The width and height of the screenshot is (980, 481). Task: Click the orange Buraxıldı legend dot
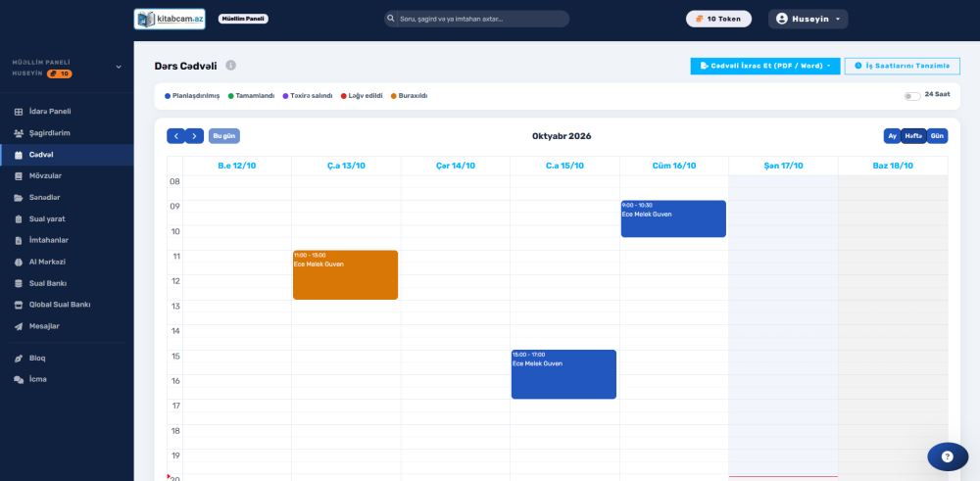[394, 96]
